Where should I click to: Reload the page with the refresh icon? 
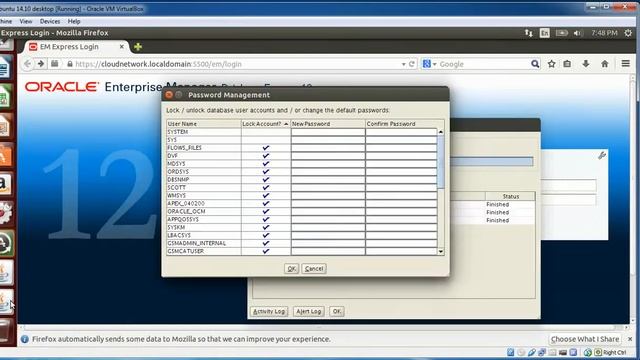[412, 64]
